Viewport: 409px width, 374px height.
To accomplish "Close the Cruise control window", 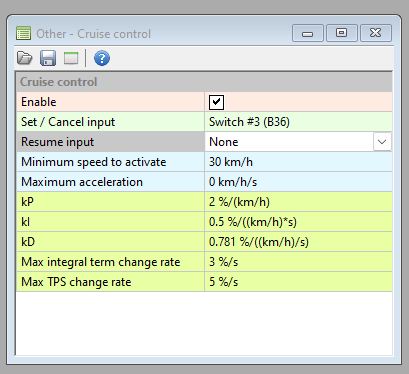I will tap(376, 33).
